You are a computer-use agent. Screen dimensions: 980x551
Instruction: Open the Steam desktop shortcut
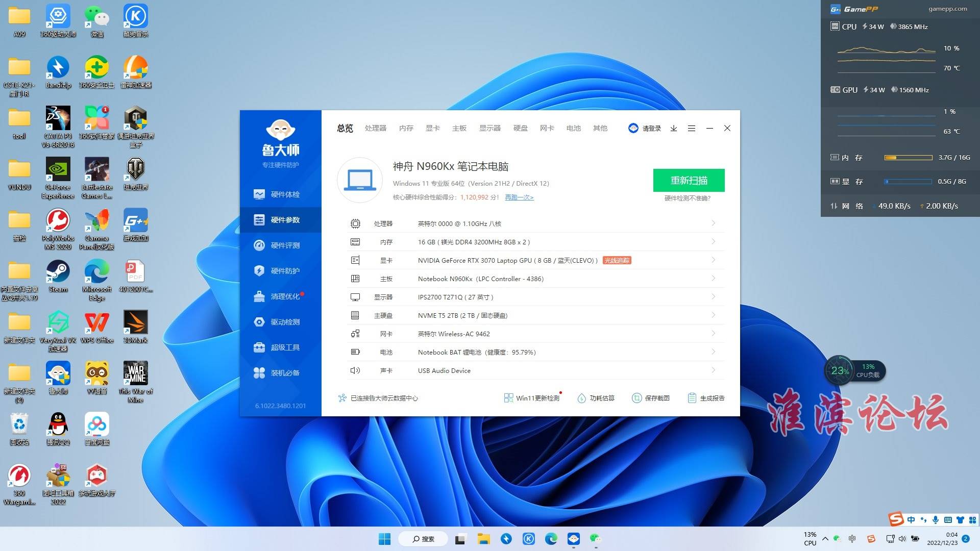[x=58, y=276]
